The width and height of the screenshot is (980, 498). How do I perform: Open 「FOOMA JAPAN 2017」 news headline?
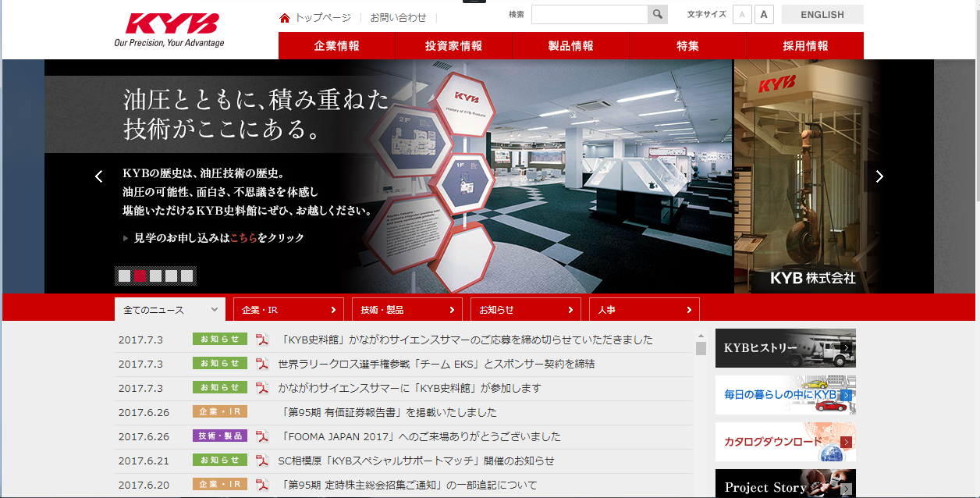pos(419,436)
